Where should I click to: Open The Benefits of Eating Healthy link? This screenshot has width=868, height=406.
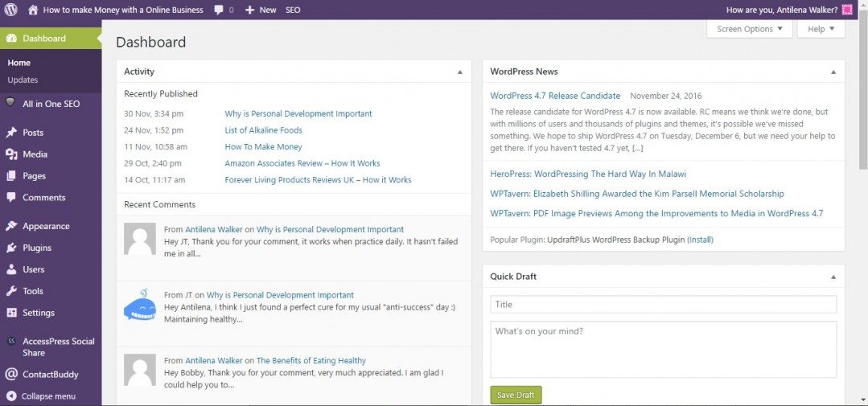click(311, 360)
